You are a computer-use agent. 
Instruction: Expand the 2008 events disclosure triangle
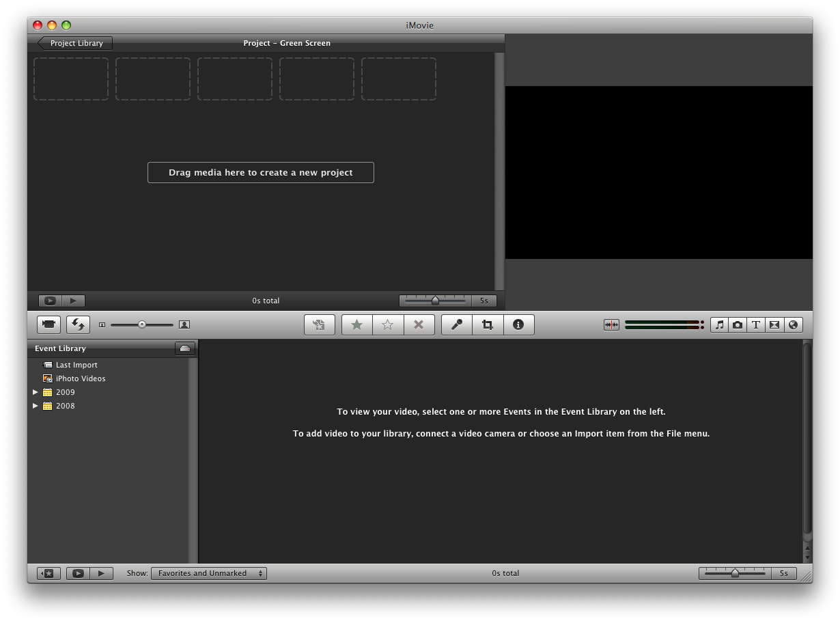36,406
